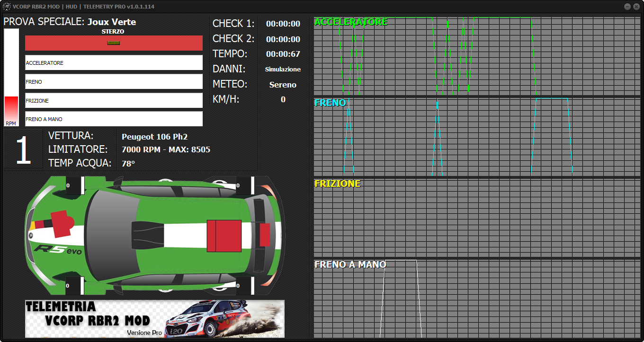
Task: Click the METEO value Sereno
Action: click(283, 85)
